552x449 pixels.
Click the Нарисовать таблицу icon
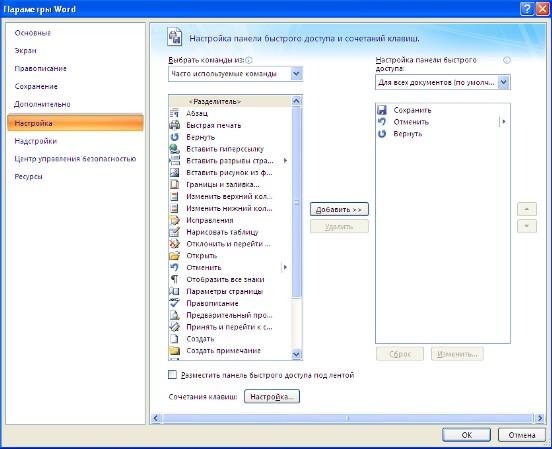(174, 232)
